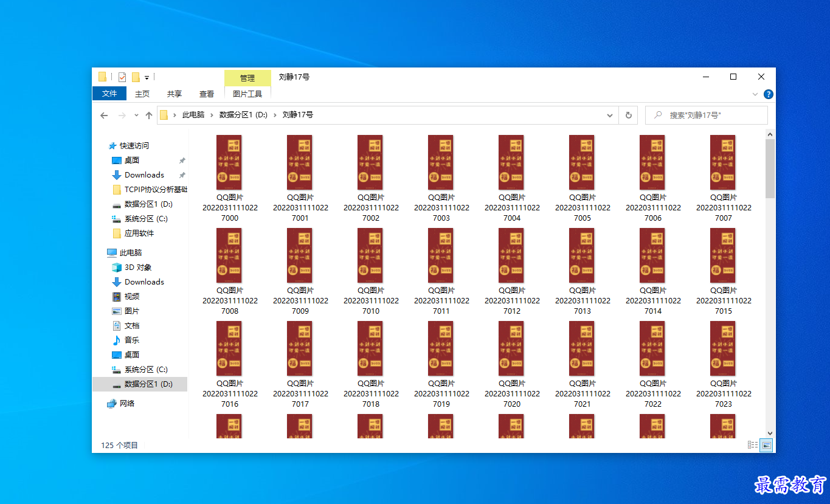Screen dimensions: 830x504
Task: Click the Forward navigation arrow
Action: [x=122, y=115]
